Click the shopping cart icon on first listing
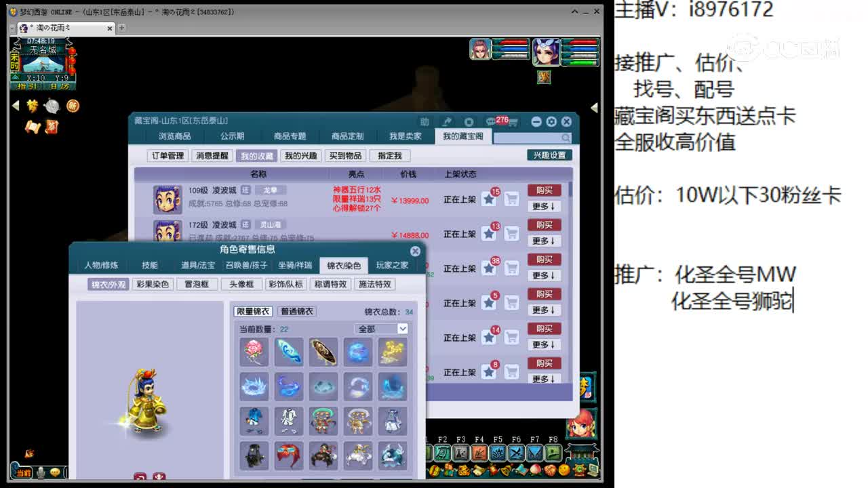The height and width of the screenshot is (488, 868). [511, 199]
